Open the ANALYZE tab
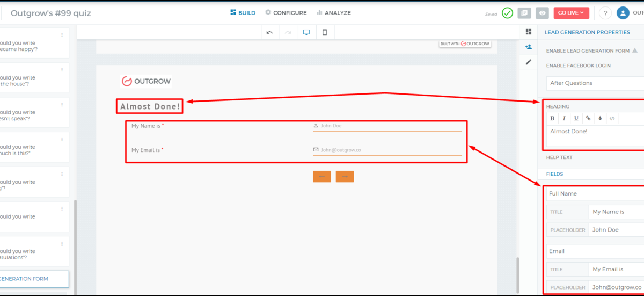Screen dimensions: 644x296 (333, 13)
